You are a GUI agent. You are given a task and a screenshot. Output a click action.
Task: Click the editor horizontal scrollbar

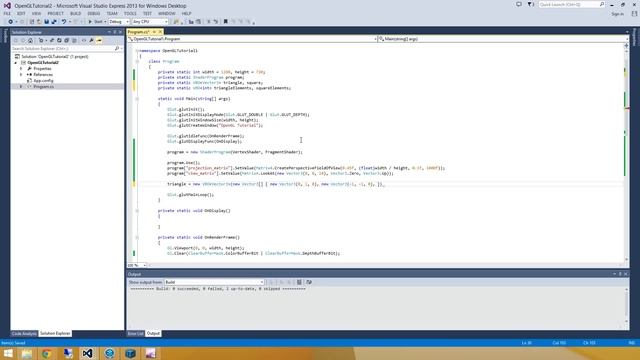[x=386, y=265]
